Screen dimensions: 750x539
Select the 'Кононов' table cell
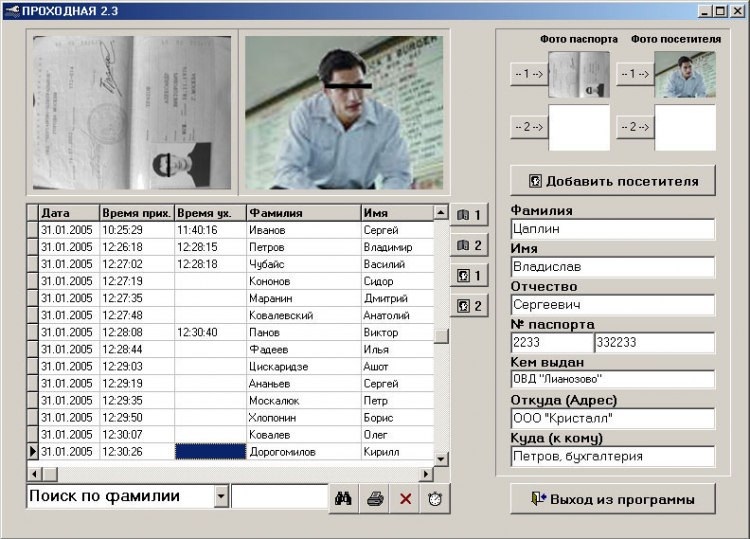[304, 281]
